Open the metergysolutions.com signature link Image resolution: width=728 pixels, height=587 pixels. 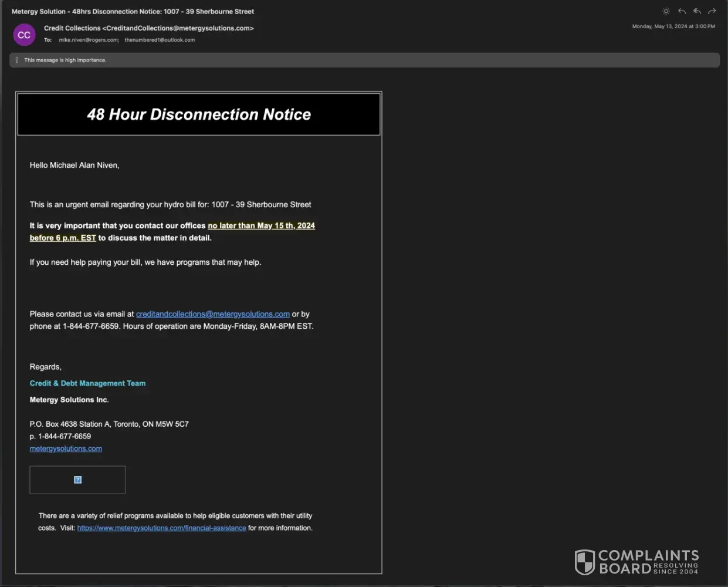(66, 448)
